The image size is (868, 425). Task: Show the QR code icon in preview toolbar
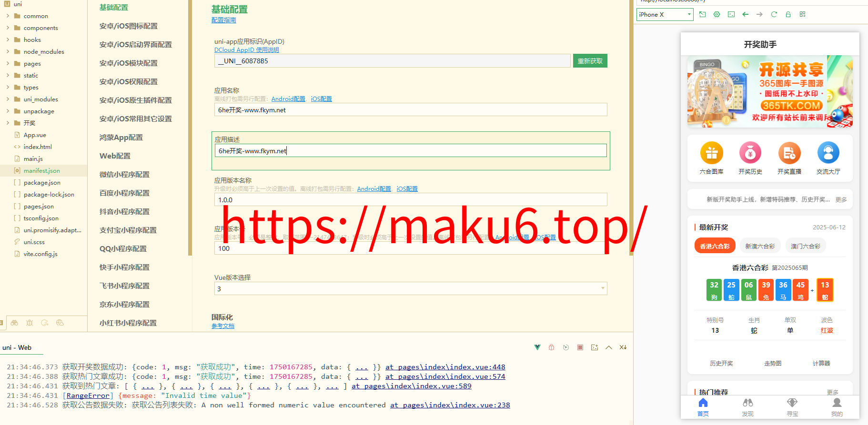pos(802,14)
